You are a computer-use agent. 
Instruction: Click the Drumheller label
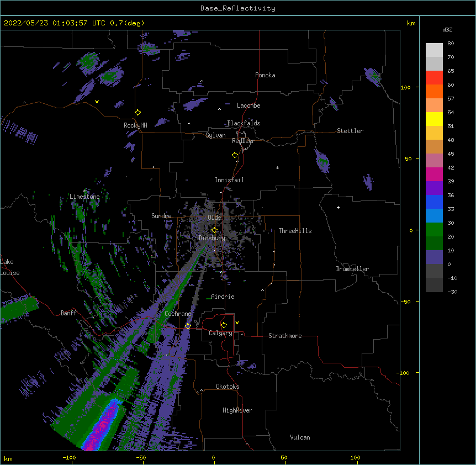(x=352, y=269)
